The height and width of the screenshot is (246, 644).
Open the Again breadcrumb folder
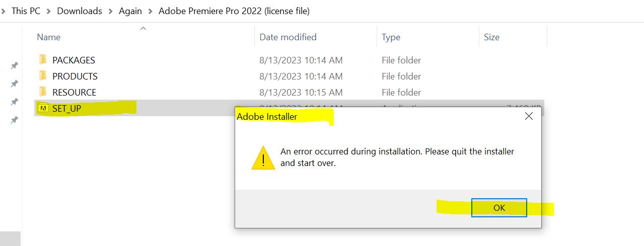(x=130, y=11)
